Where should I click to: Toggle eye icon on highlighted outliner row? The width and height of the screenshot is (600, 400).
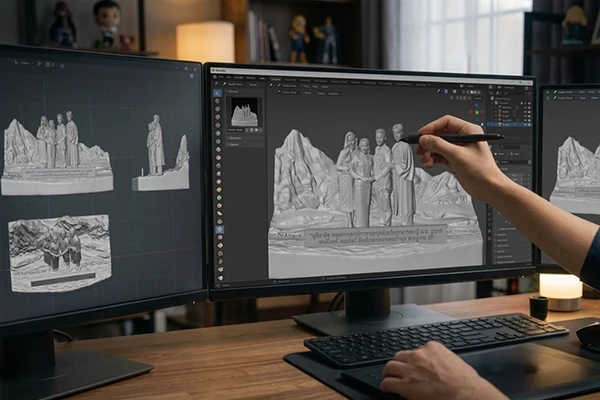[525, 124]
